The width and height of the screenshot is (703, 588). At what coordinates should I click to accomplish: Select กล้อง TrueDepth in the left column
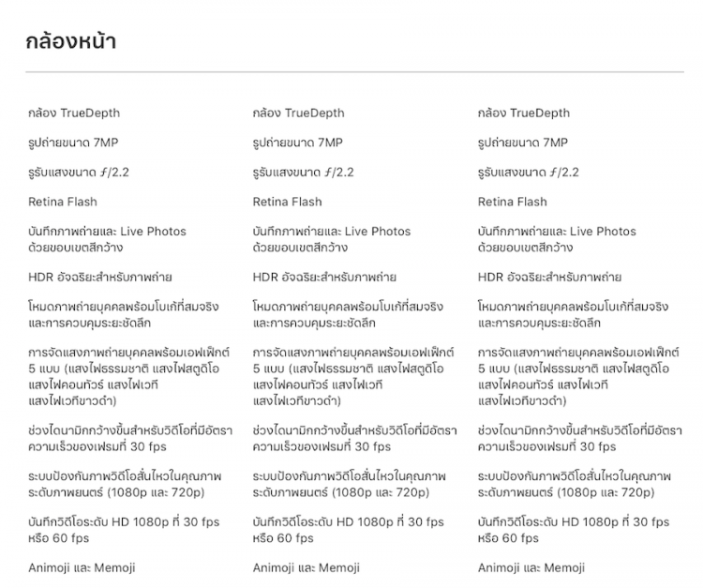click(74, 113)
